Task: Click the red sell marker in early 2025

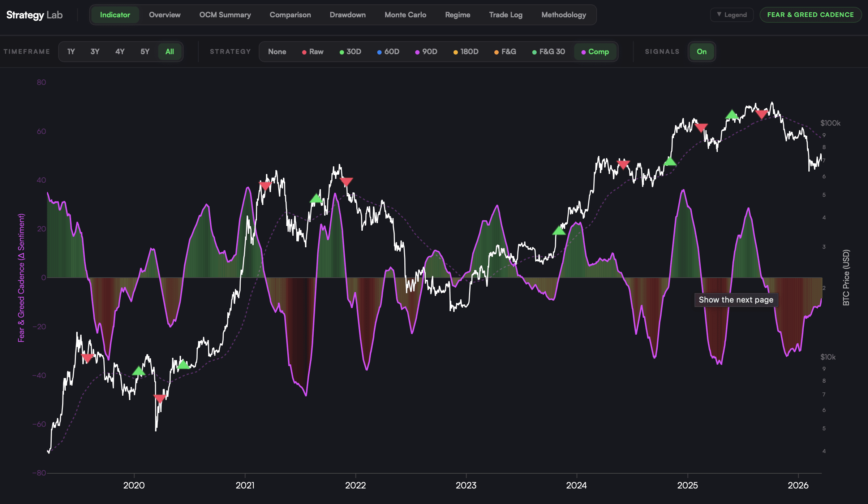Action: (x=701, y=128)
